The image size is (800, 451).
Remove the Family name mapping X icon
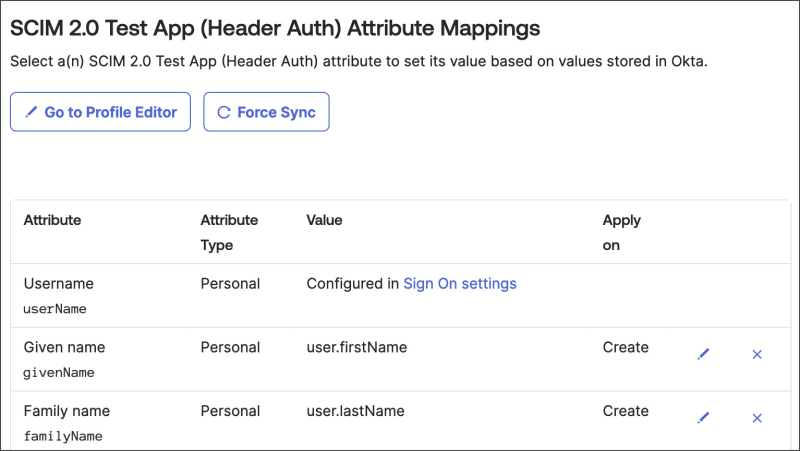757,418
